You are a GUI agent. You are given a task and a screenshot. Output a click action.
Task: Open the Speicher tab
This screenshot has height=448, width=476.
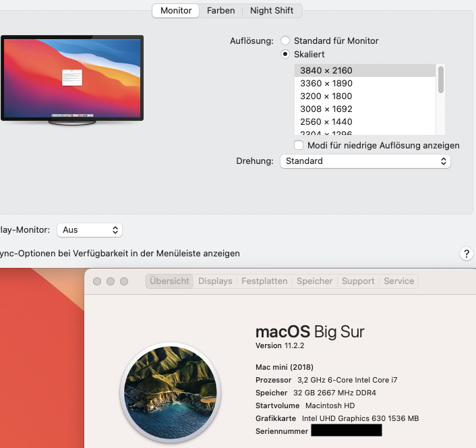point(314,281)
